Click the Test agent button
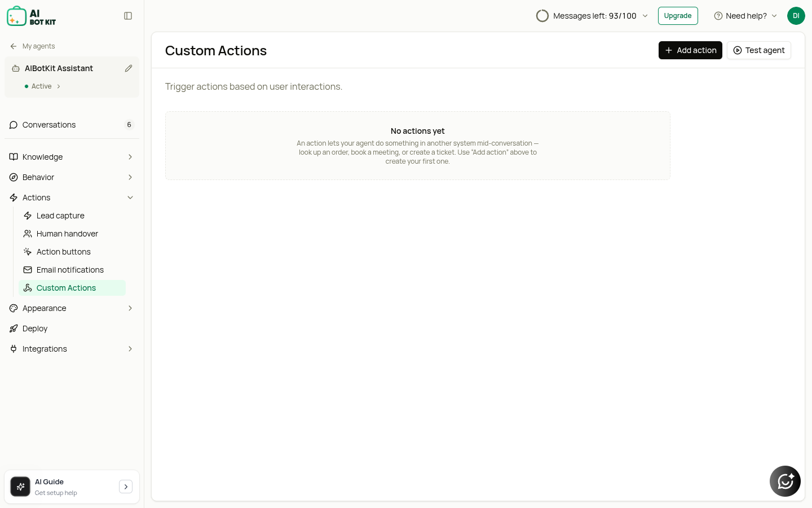Viewport: 812px width, 508px height. [x=759, y=50]
